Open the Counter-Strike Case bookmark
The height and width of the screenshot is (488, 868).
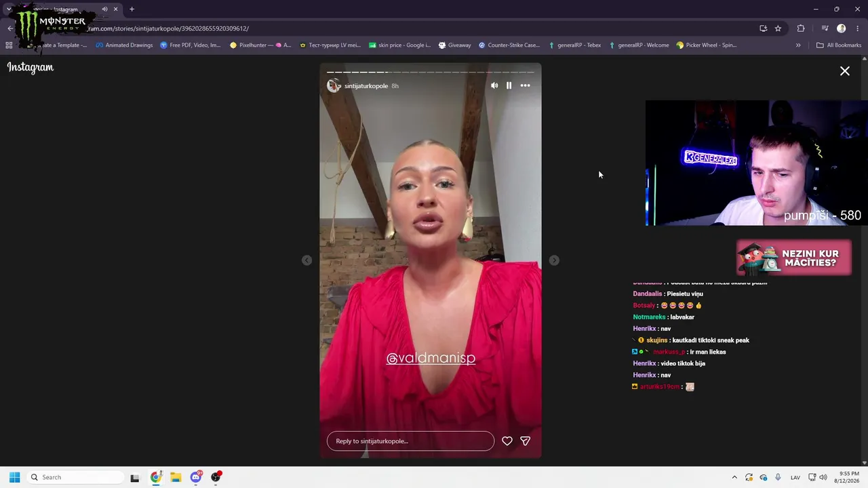click(509, 45)
